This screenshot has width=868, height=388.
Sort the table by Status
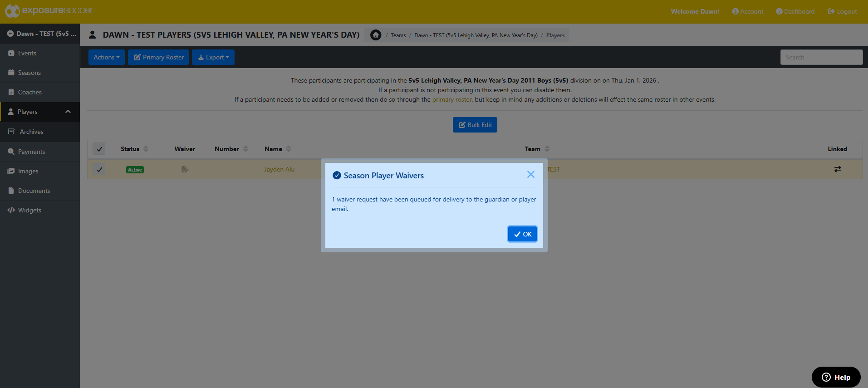tap(134, 149)
